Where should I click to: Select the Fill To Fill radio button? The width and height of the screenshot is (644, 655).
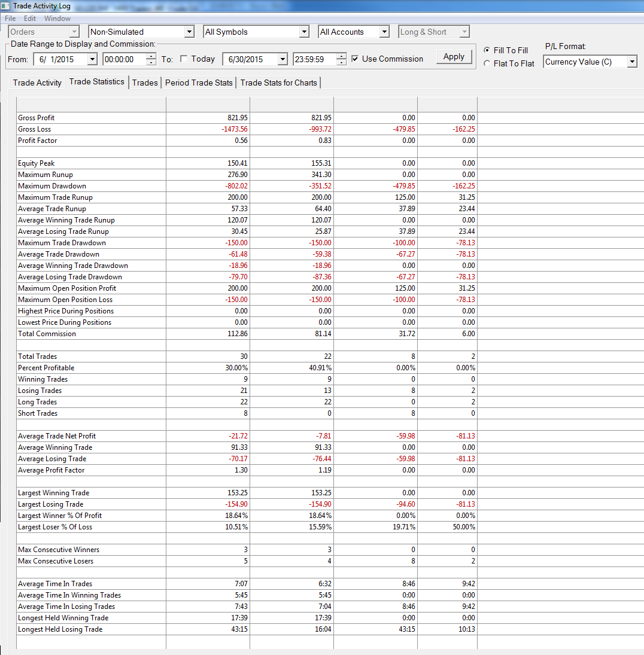pos(487,50)
